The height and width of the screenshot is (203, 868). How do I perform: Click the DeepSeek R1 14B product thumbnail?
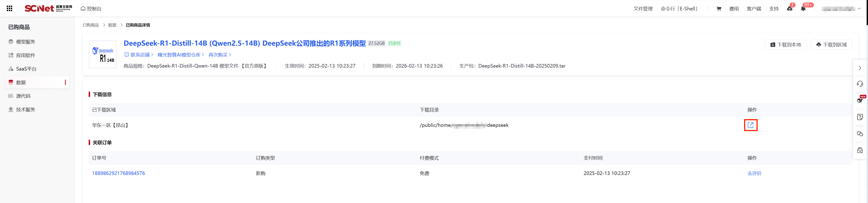click(103, 54)
